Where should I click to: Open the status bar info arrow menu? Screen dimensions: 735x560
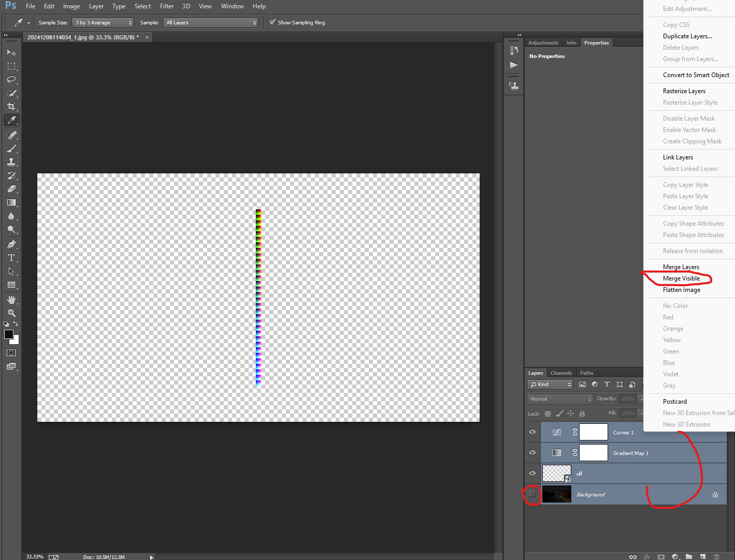point(151,557)
